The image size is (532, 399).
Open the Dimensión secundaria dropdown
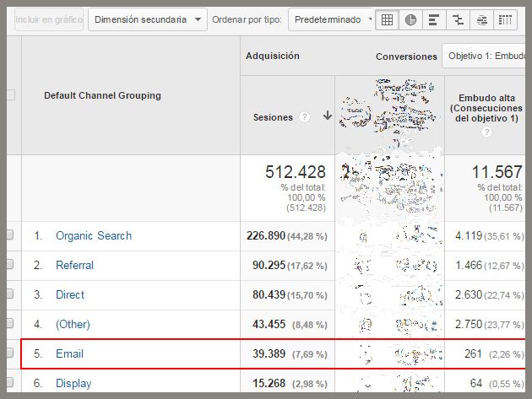[x=148, y=19]
